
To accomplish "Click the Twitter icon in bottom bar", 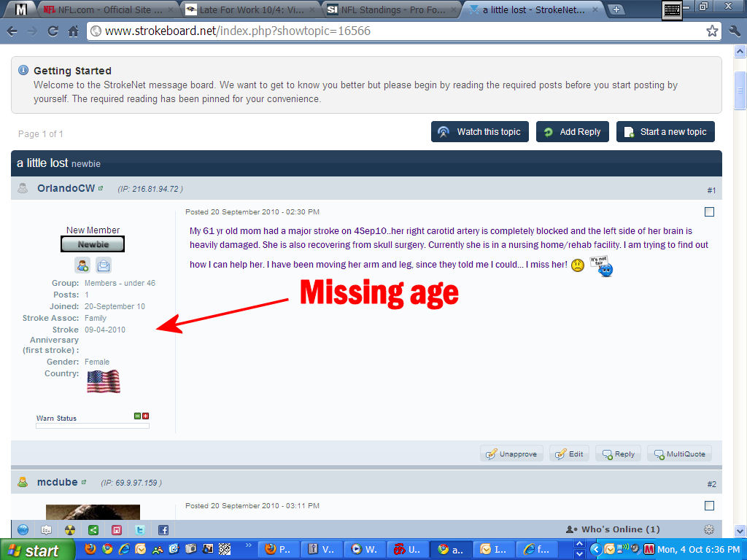I will coord(139,530).
